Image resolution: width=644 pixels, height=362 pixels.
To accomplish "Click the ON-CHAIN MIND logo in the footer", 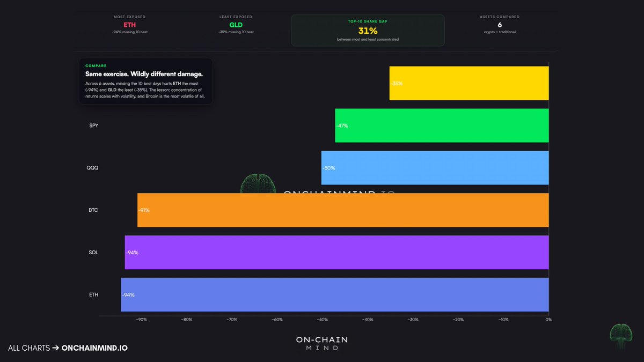I will [322, 343].
